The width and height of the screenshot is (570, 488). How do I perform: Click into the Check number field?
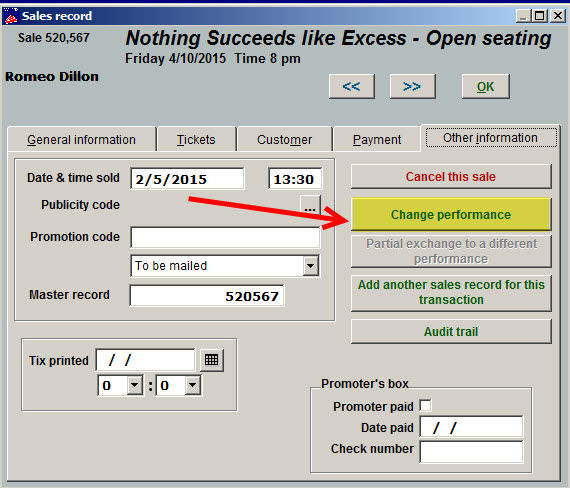pos(471,452)
